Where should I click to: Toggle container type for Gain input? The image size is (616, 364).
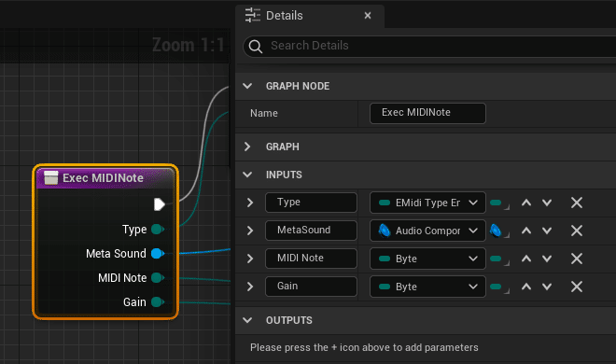click(498, 287)
